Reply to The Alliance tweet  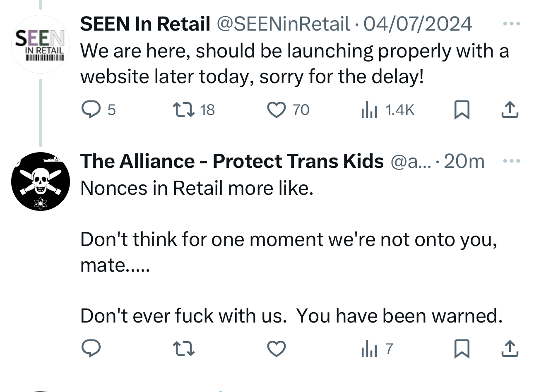91,349
